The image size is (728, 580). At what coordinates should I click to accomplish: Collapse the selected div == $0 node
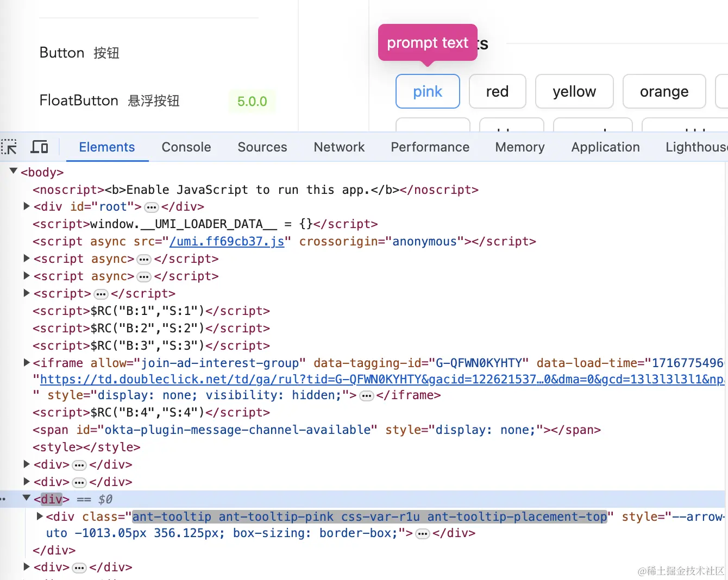point(26,498)
